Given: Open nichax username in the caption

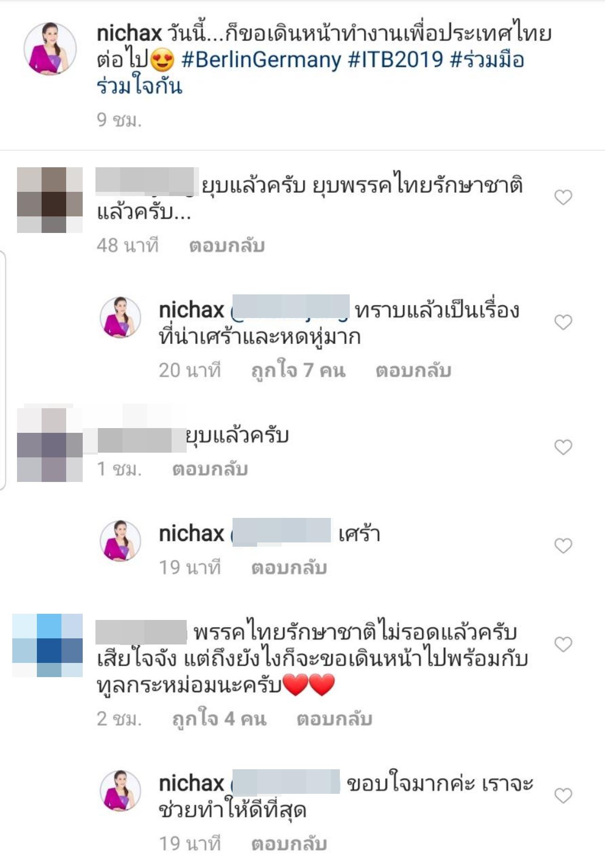Looking at the screenshot, I should click(x=130, y=34).
